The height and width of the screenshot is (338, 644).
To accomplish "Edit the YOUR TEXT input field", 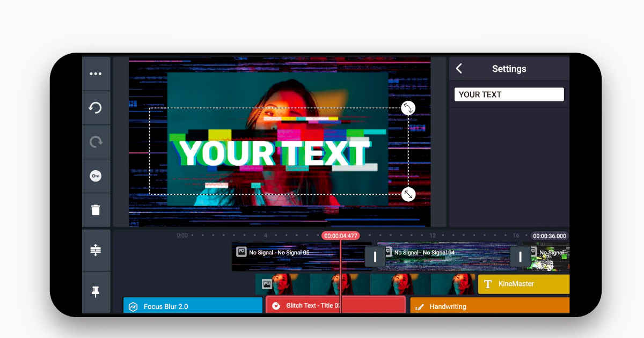I will pos(509,94).
